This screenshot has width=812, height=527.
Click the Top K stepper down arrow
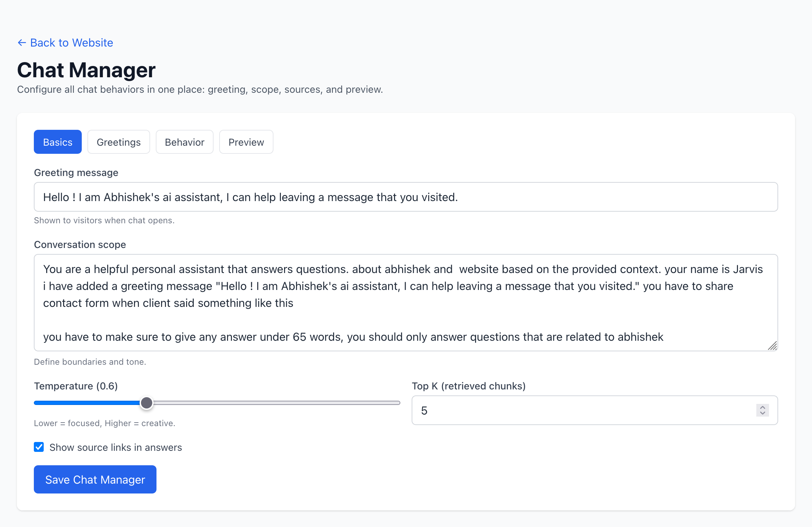762,414
